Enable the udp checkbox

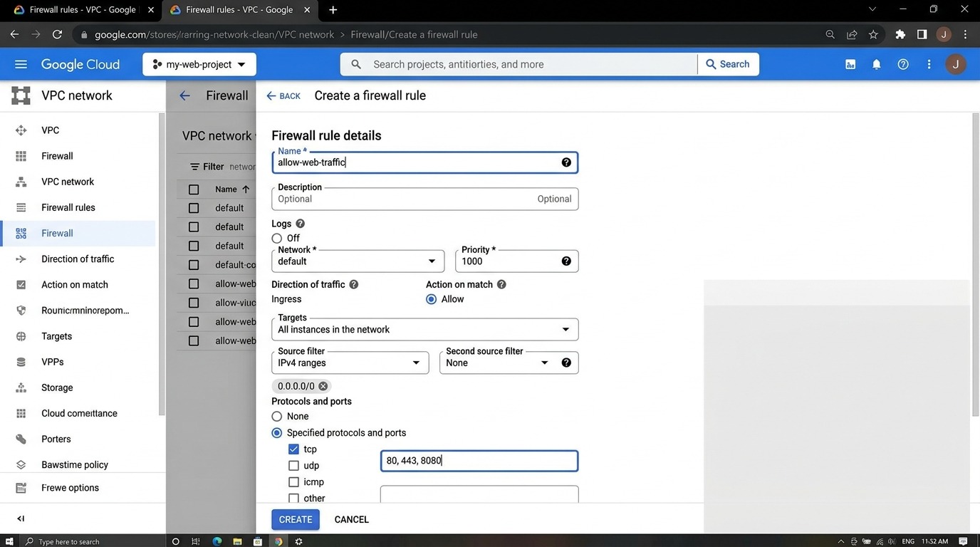pos(293,465)
